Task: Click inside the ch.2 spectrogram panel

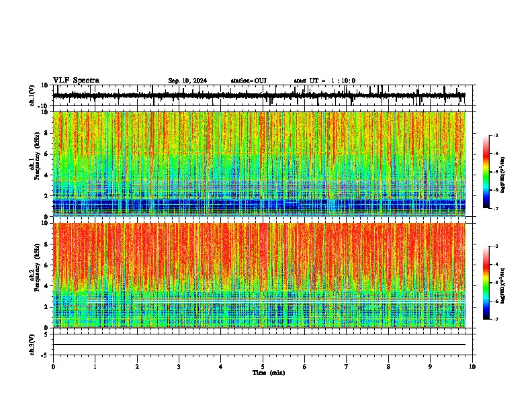Action: pyautogui.click(x=259, y=275)
